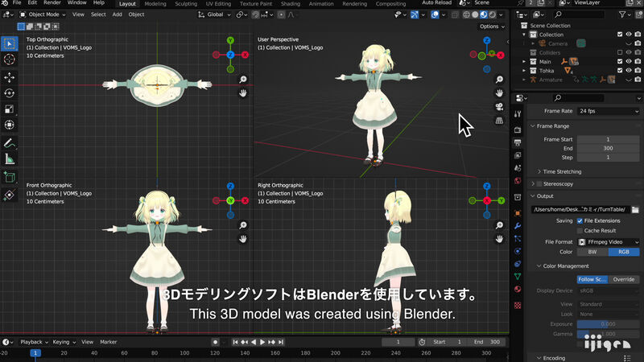Browse output path folder icon
Viewport: 644px width, 362px height.
click(635, 209)
